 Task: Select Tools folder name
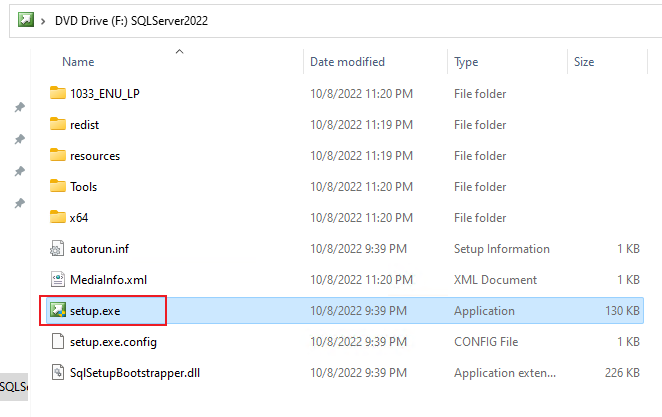click(x=84, y=187)
